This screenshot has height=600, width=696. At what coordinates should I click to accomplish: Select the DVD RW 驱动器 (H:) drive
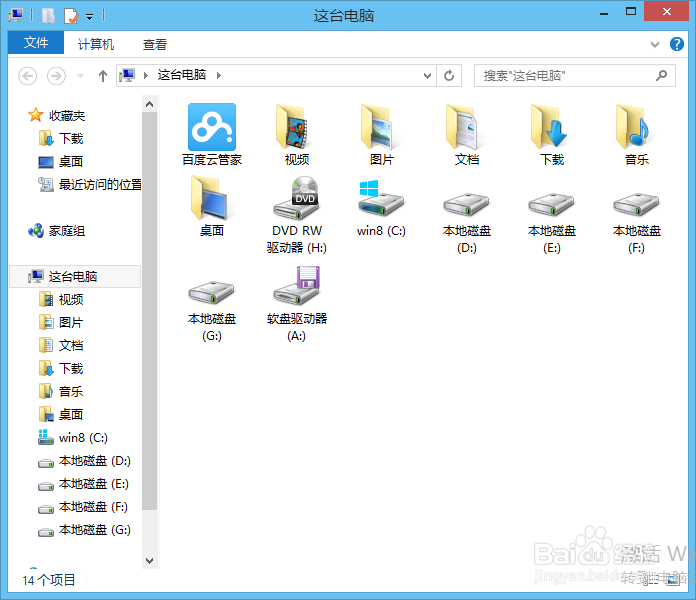(x=297, y=215)
